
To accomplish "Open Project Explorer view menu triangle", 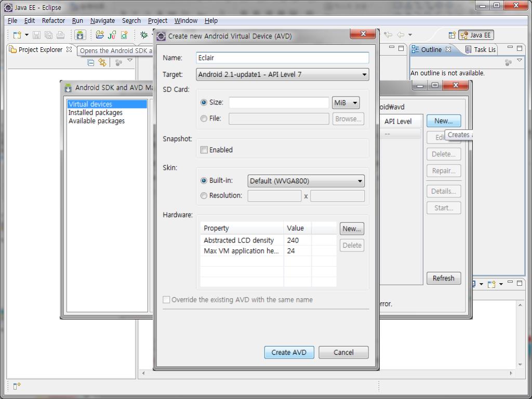I will (129, 60).
